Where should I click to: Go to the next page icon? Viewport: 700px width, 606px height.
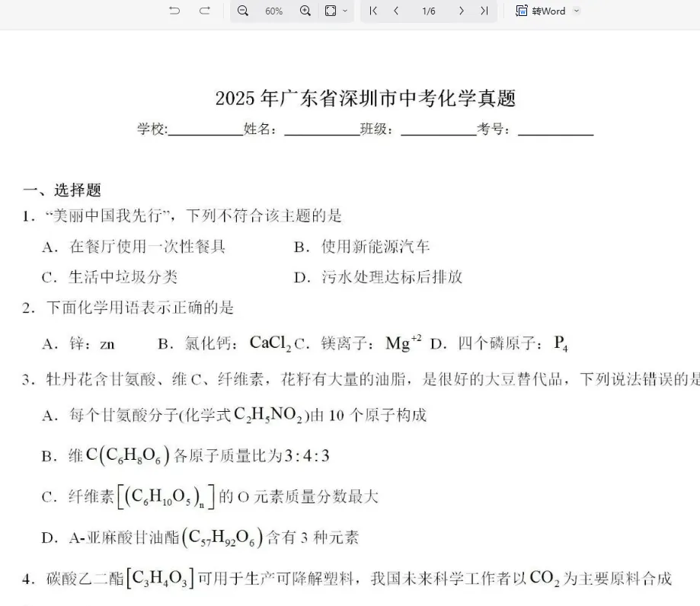pos(461,11)
